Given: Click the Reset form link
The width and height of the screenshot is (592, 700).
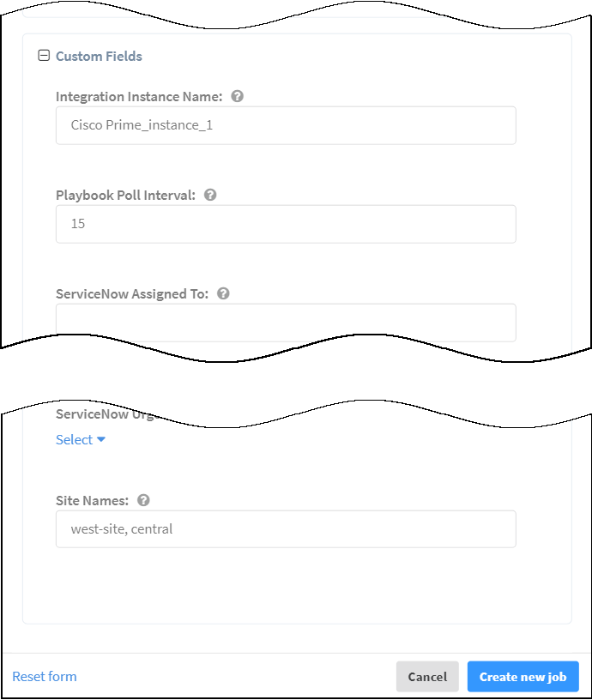Looking at the screenshot, I should [45, 677].
